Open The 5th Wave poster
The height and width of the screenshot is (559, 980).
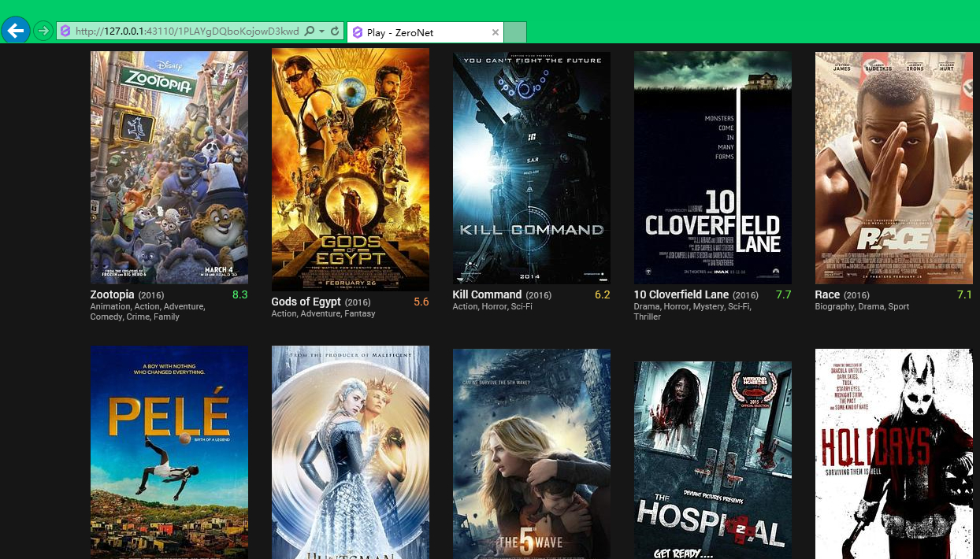tap(532, 453)
